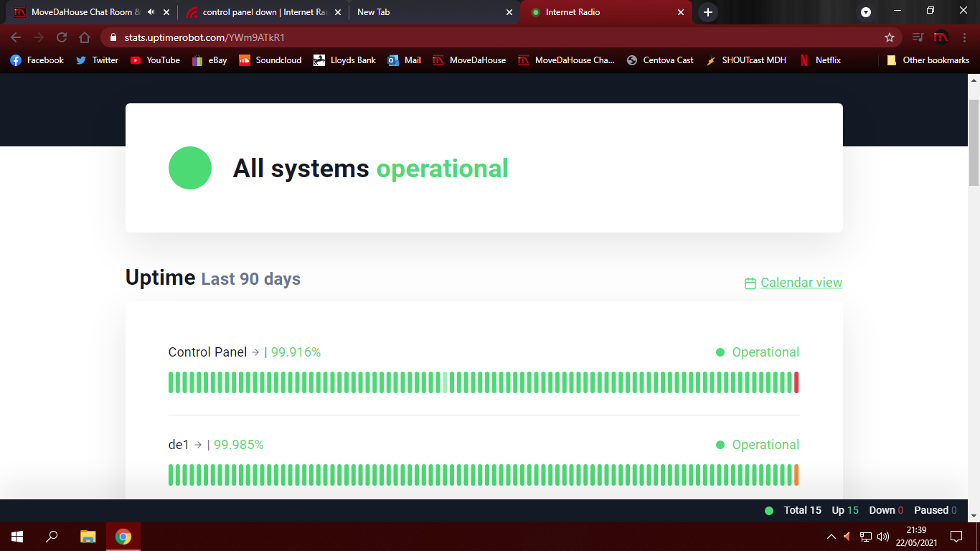
Task: Switch to the 'control panel down' tab
Action: point(262,12)
